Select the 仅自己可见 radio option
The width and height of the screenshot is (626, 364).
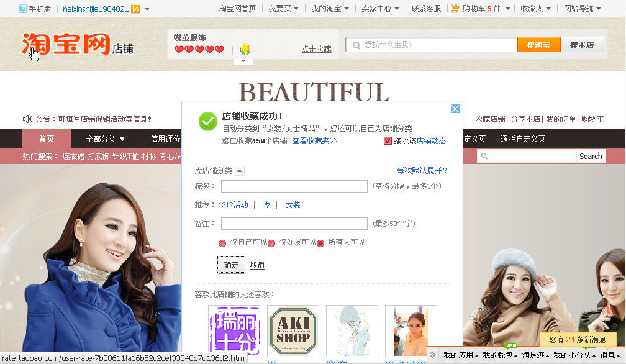coord(222,243)
